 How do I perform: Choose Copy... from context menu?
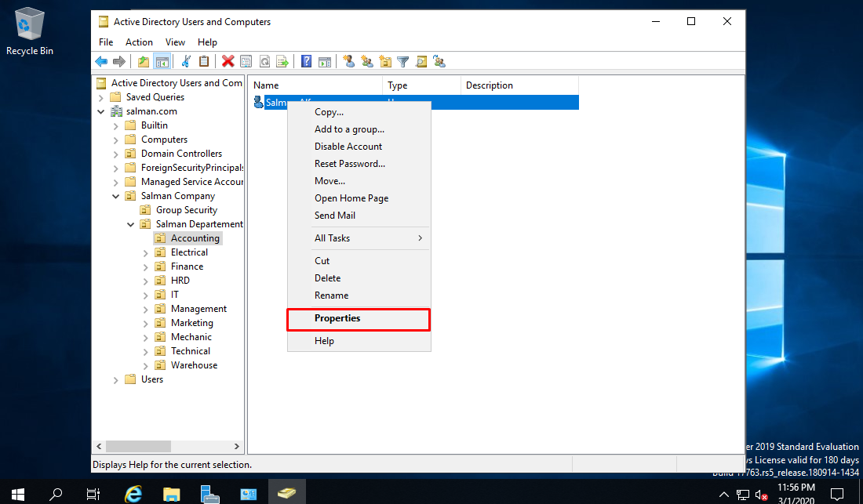click(x=359, y=112)
